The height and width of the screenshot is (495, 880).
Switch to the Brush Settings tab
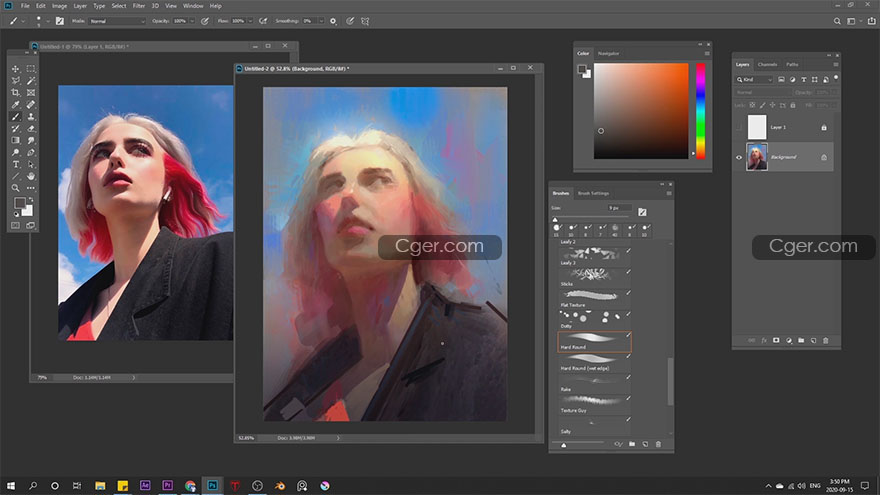click(x=593, y=193)
